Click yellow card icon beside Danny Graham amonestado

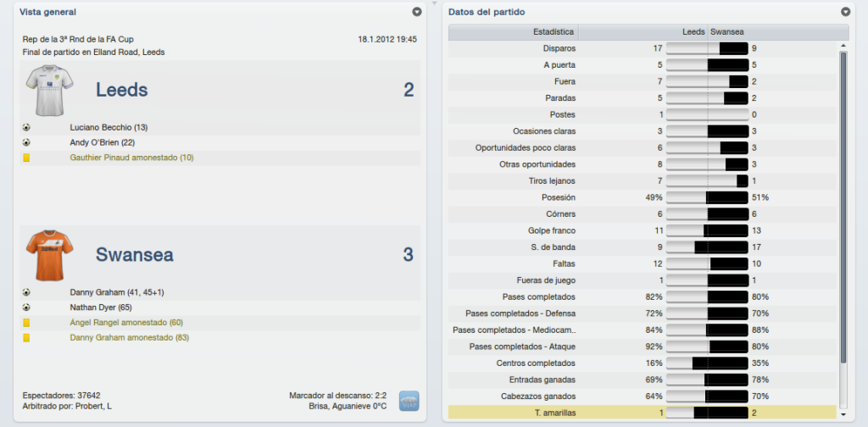tap(26, 337)
